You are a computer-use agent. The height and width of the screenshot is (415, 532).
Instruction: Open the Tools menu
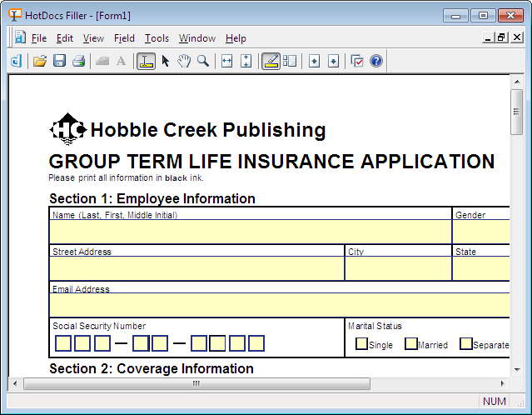[157, 38]
